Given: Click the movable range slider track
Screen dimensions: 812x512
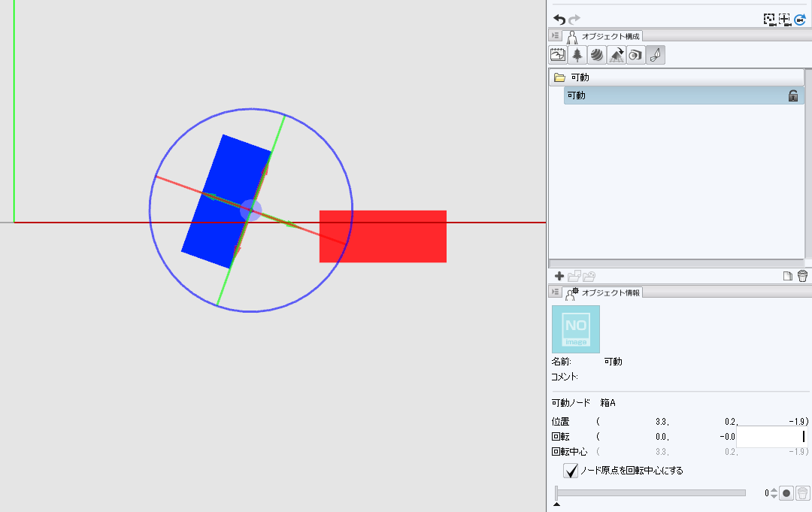Looking at the screenshot, I should [x=650, y=493].
